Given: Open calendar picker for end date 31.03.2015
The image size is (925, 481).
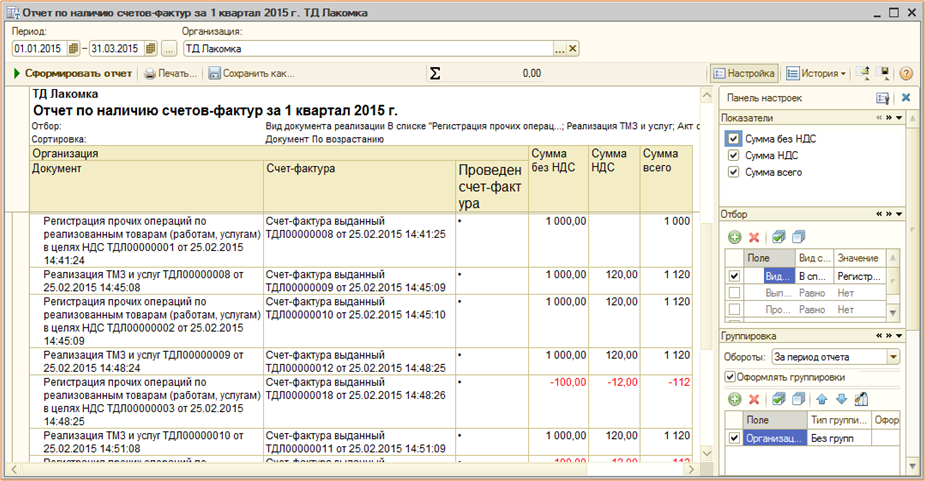Looking at the screenshot, I should click(150, 48).
